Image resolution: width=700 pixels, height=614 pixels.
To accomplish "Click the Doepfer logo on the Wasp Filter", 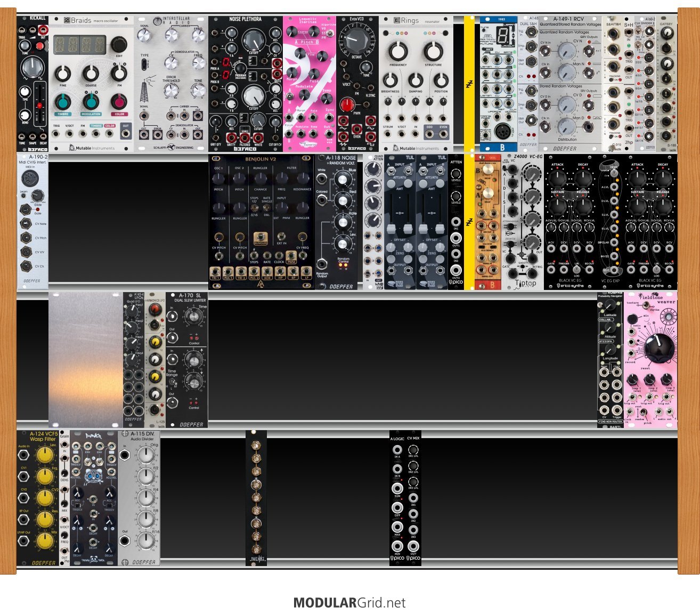I will pos(43,562).
